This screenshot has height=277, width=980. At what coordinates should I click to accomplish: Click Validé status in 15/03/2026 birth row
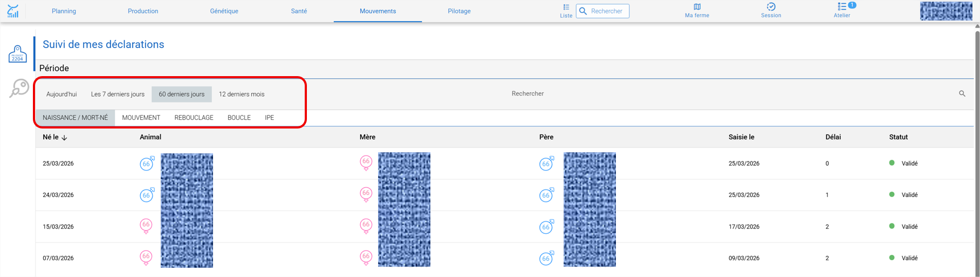(909, 227)
